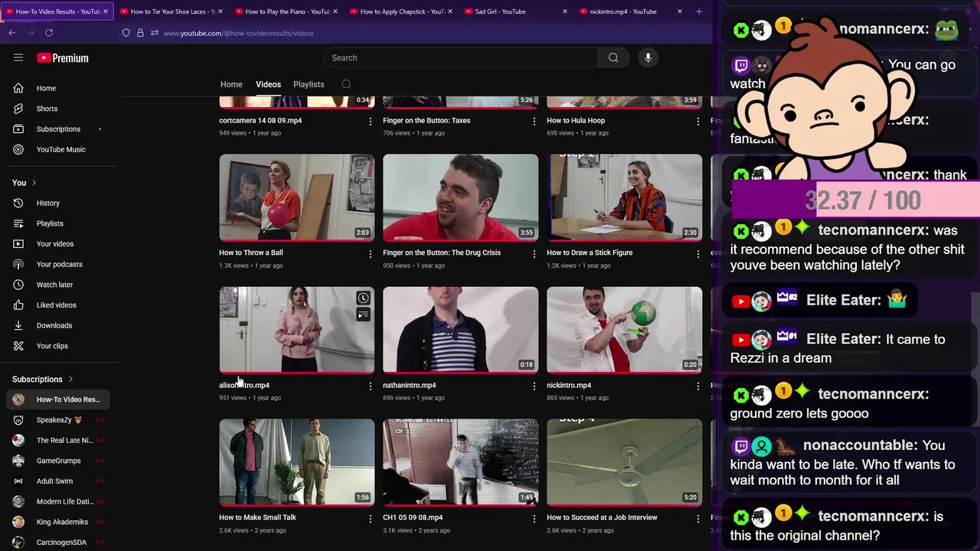
Task: Click the Finger on the Button: Taxes title
Action: point(426,120)
